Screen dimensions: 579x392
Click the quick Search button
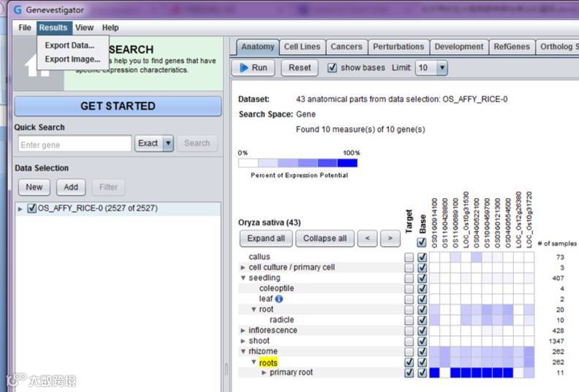tap(197, 143)
